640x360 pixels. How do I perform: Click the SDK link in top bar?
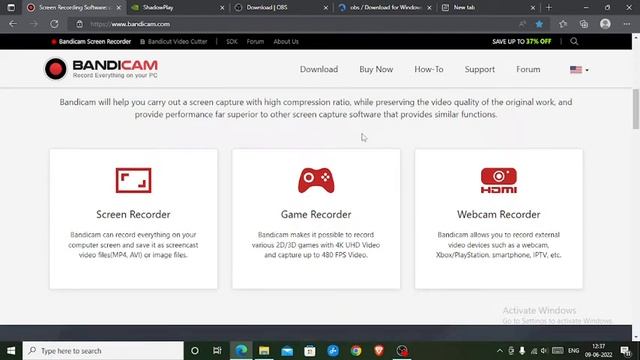click(231, 41)
